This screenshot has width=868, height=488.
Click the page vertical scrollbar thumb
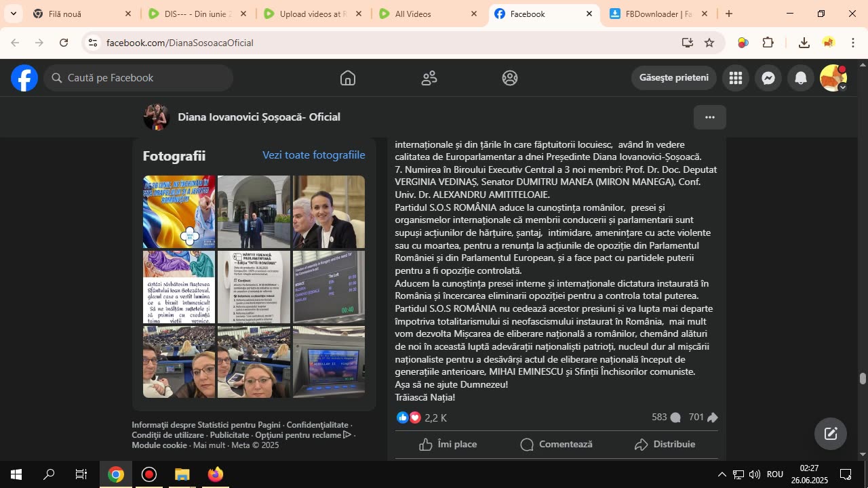click(x=863, y=378)
